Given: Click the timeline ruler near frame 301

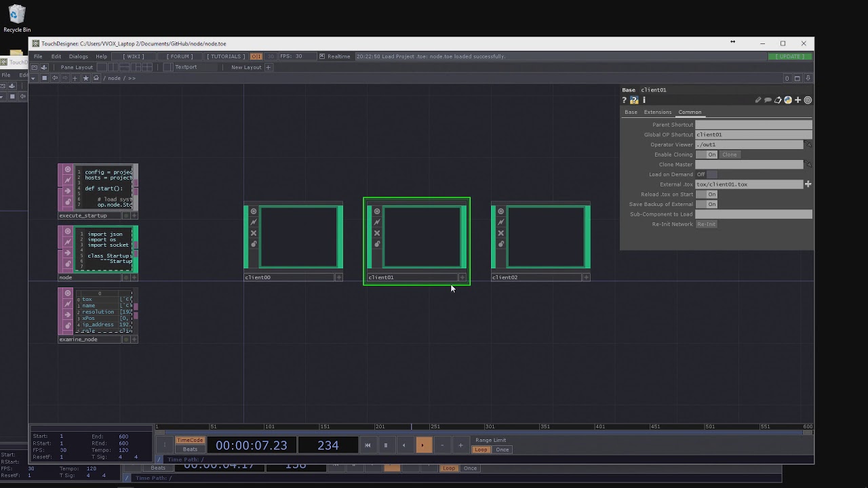Looking at the screenshot, I should click(x=490, y=426).
